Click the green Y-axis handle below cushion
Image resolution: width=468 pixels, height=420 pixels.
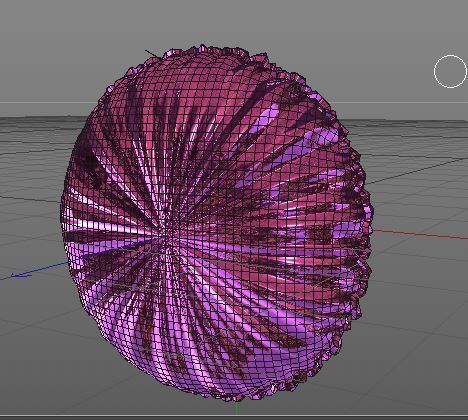(x=237, y=408)
